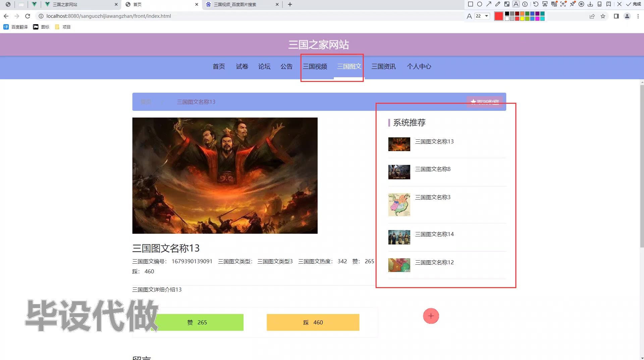Pick the orange color swatch
This screenshot has height=360, width=644.
(x=522, y=14)
